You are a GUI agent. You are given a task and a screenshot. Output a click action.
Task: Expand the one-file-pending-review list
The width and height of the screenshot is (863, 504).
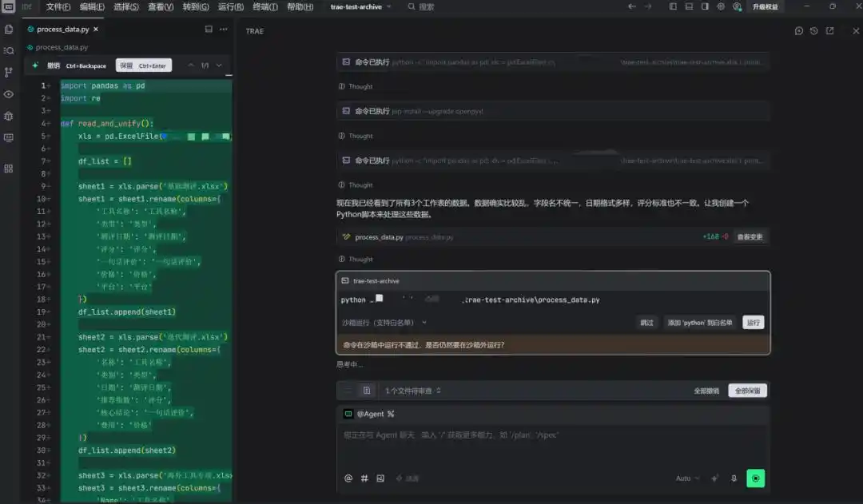[413, 391]
